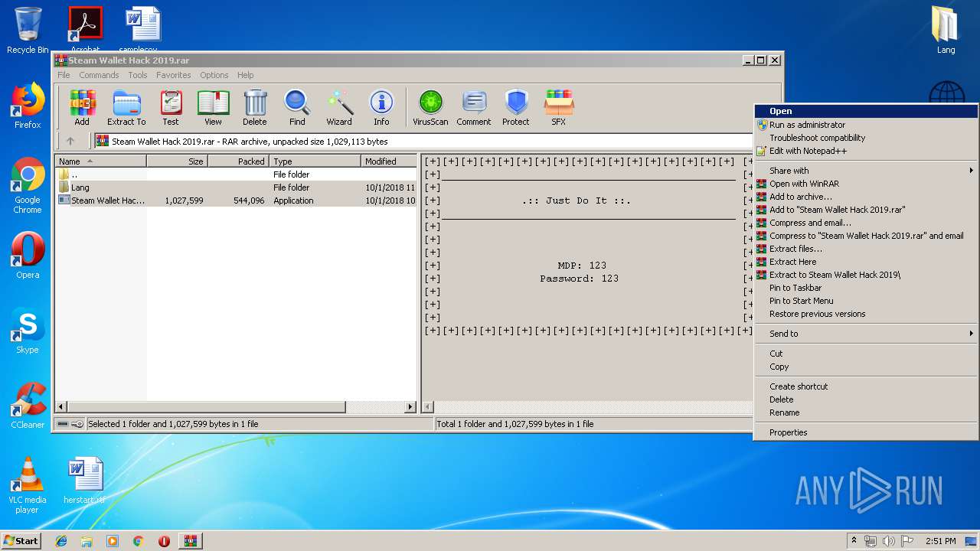Choose Open with WinRAR

[866, 184]
